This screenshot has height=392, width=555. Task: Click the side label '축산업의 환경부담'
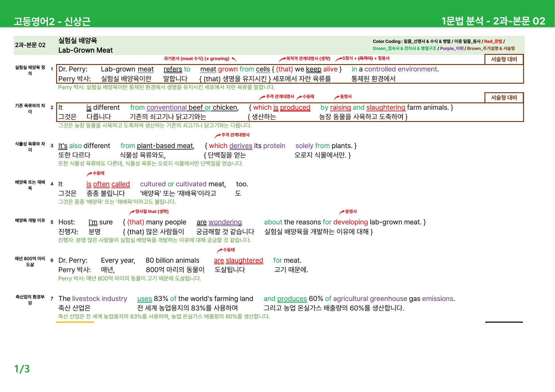[x=30, y=300]
